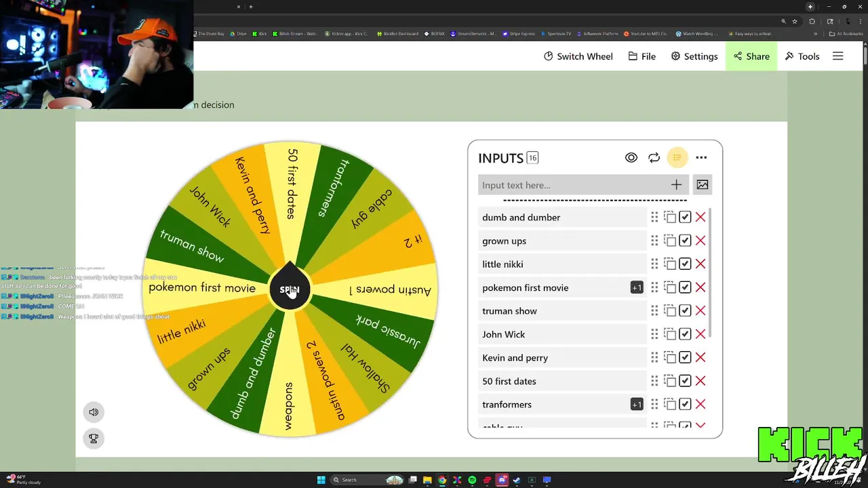Uncheck the 50 first dates checkbox
This screenshot has width=868, height=488.
point(685,381)
